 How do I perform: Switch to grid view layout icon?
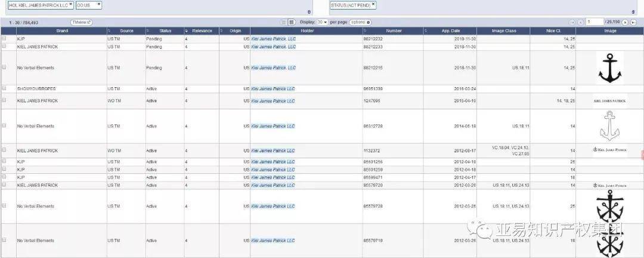pyautogui.click(x=291, y=22)
